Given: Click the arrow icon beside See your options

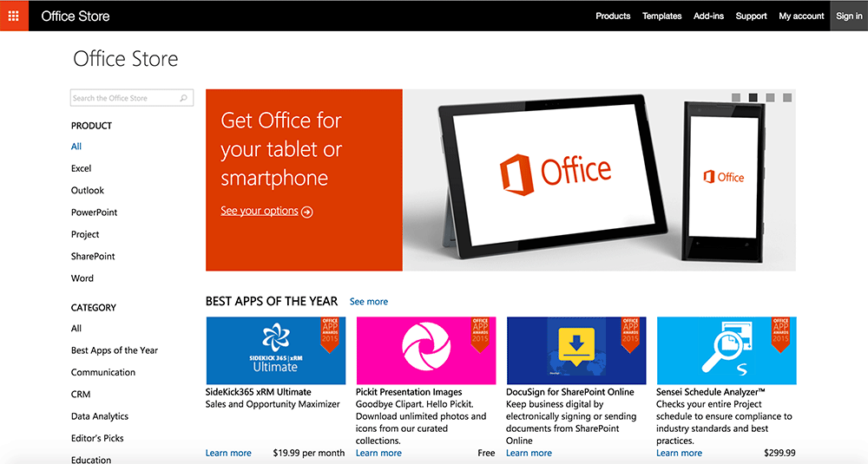Looking at the screenshot, I should pyautogui.click(x=307, y=212).
